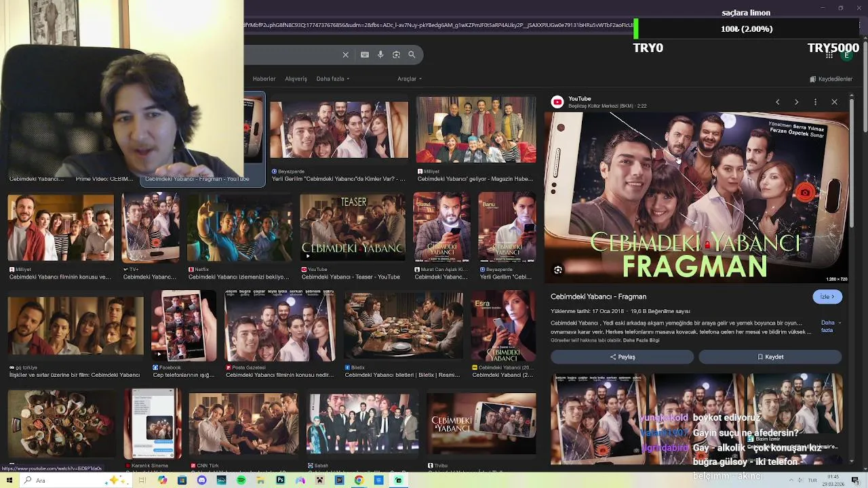Open the YouTube Teaser result thumbnail

(x=353, y=228)
